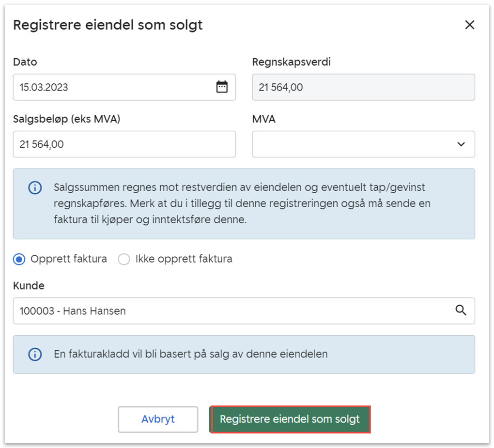Expand the MVA dropdown arrow

coord(461,144)
